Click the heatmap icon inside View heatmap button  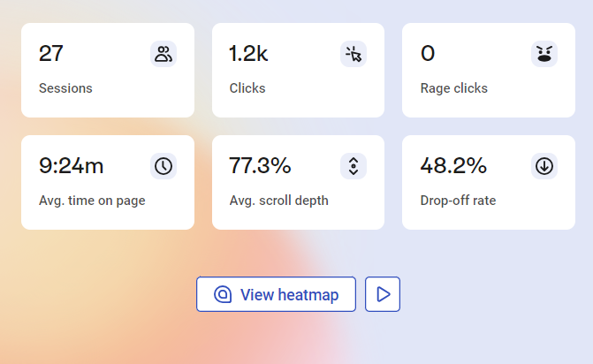(x=223, y=294)
